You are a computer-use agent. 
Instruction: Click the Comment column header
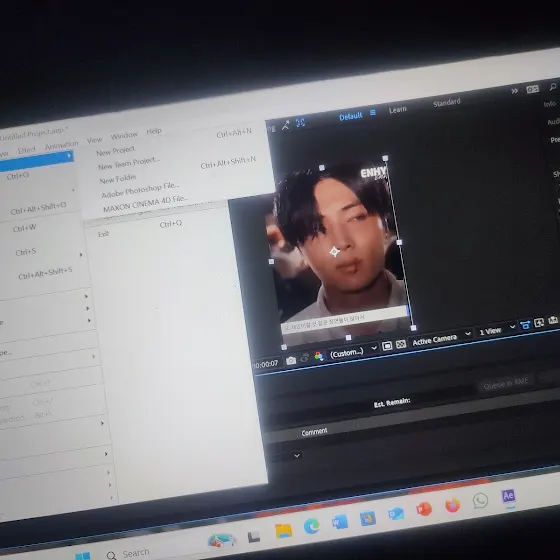pos(314,432)
